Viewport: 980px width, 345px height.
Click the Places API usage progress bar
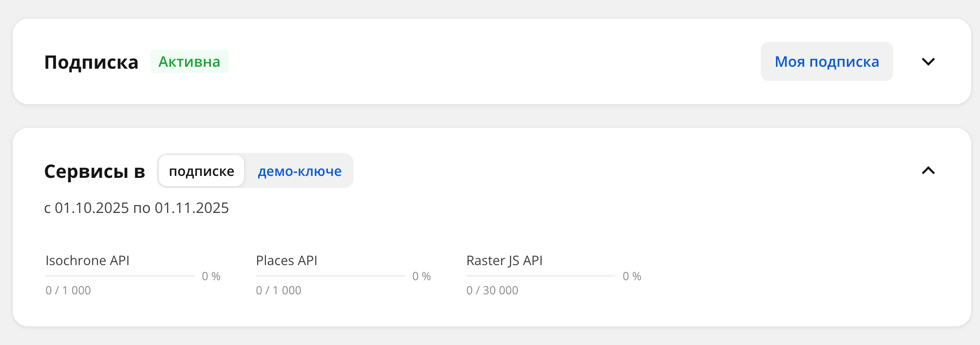330,276
